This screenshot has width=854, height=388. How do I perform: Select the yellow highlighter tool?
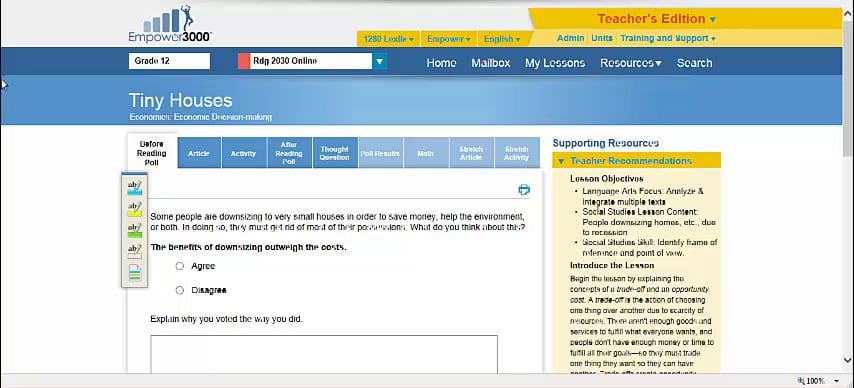pos(134,209)
